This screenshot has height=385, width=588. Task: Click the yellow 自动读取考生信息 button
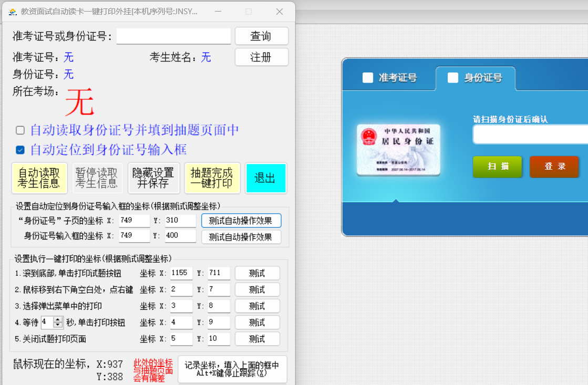click(x=39, y=178)
